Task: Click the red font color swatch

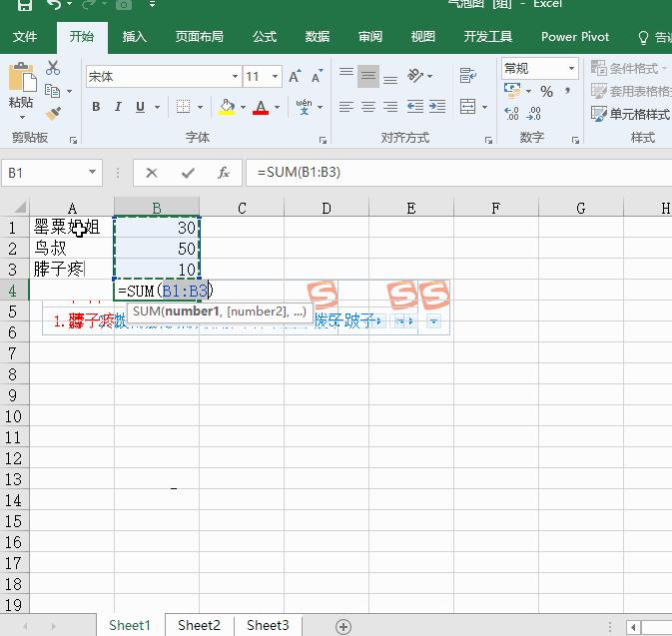Action: tap(261, 107)
